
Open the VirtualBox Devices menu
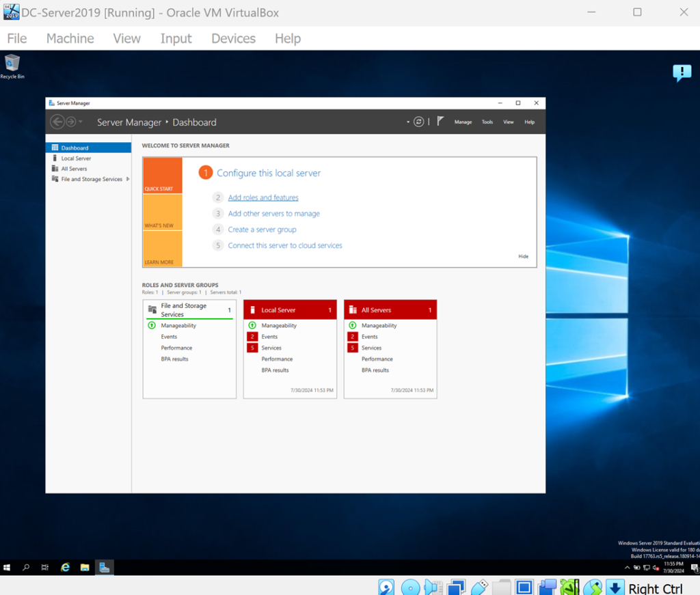pos(233,38)
